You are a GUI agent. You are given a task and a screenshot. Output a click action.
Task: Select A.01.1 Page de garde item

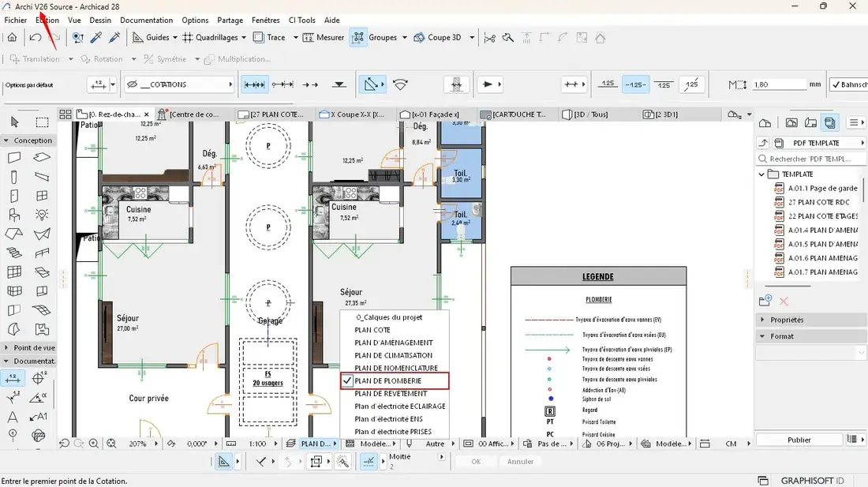822,188
